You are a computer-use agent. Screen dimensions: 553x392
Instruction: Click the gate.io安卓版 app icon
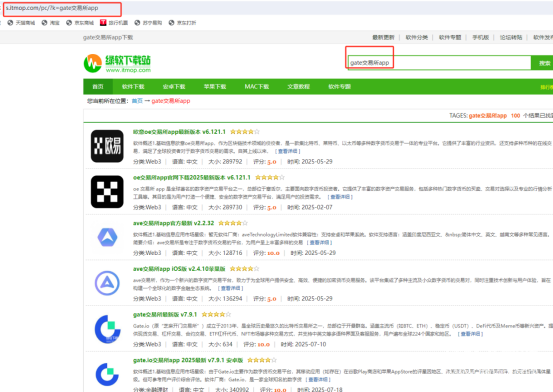[x=107, y=374]
